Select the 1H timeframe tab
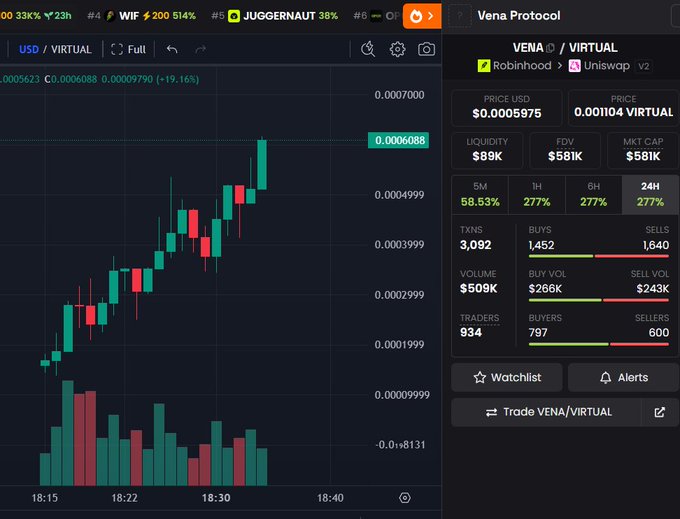 [536, 195]
